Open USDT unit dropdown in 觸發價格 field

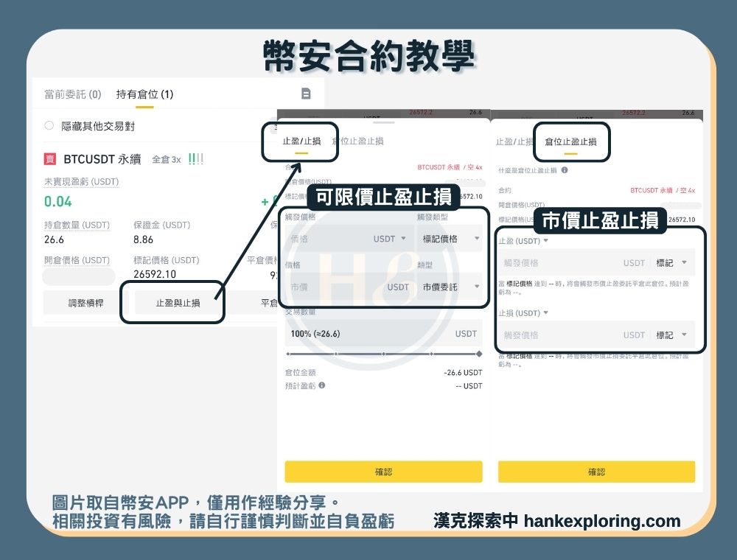pos(390,239)
